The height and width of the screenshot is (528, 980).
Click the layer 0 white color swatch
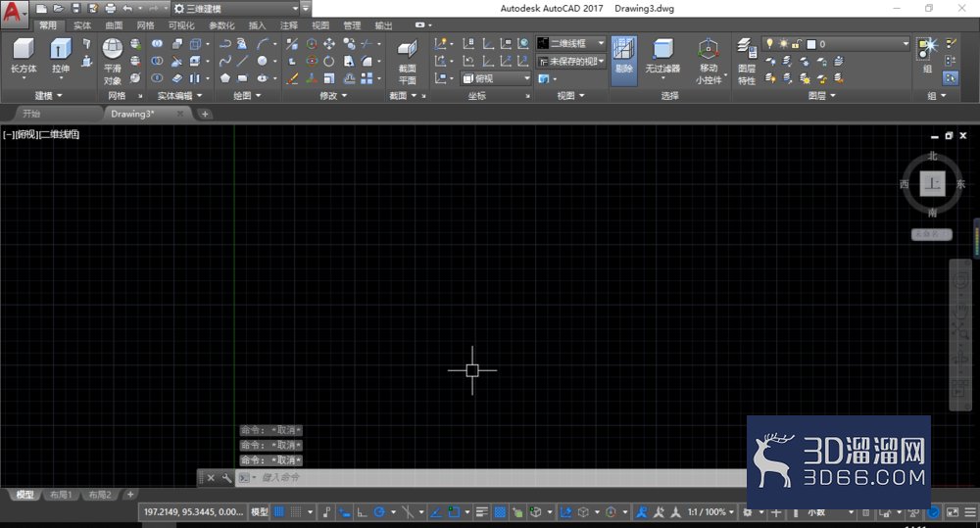pos(811,44)
